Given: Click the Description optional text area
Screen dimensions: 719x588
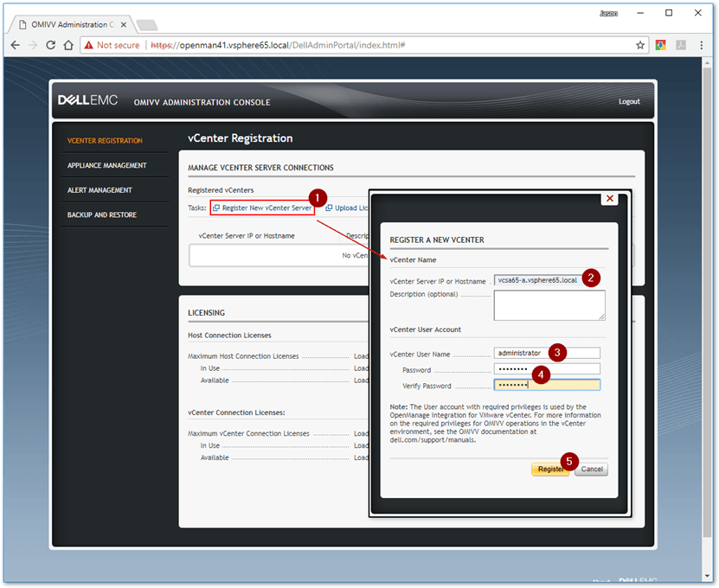Looking at the screenshot, I should [x=549, y=305].
